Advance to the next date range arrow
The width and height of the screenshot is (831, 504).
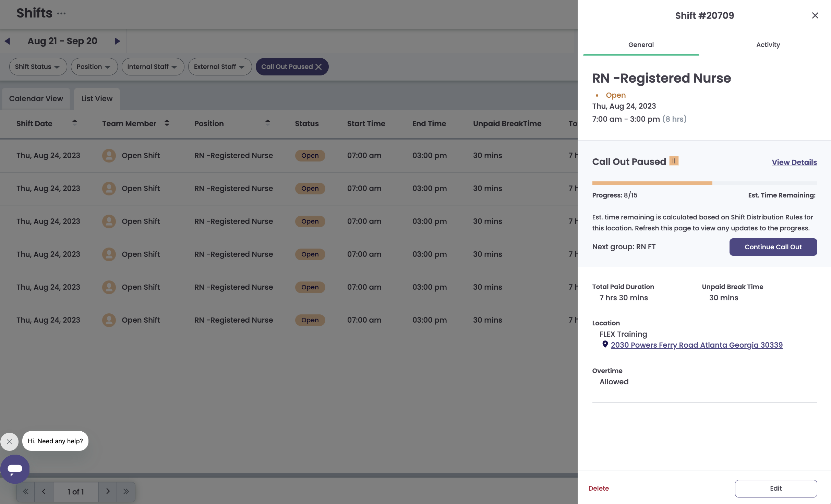[117, 41]
